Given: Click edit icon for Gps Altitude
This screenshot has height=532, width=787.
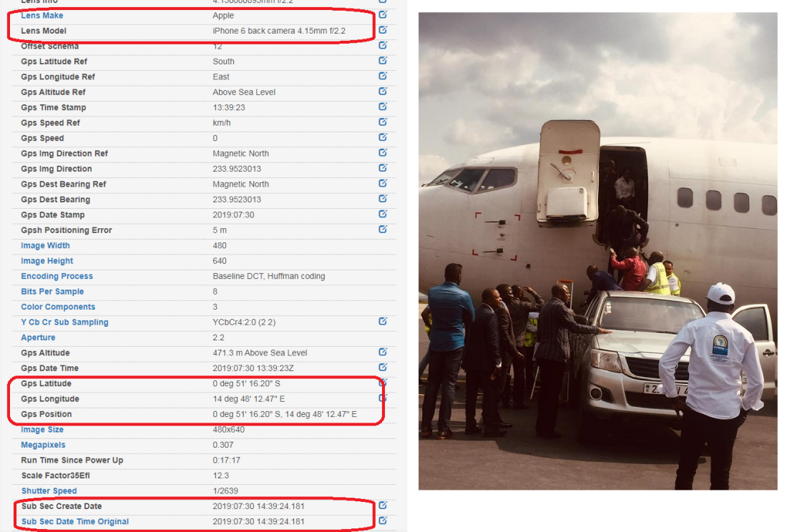Looking at the screenshot, I should (x=383, y=352).
